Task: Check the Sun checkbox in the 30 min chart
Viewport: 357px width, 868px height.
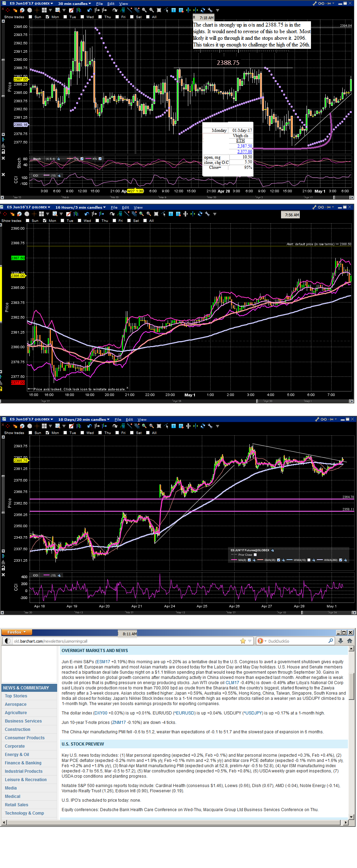Action: pyautogui.click(x=30, y=17)
